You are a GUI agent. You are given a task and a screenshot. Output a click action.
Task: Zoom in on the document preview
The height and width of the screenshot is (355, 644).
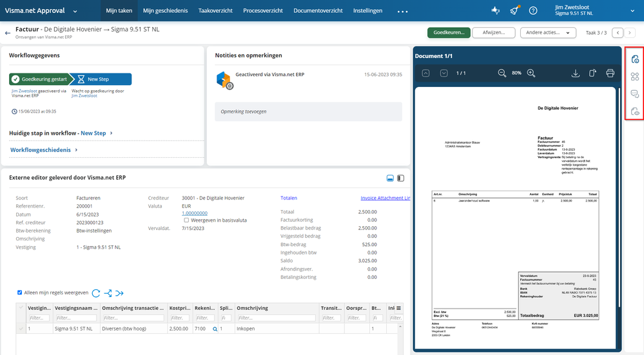click(531, 73)
